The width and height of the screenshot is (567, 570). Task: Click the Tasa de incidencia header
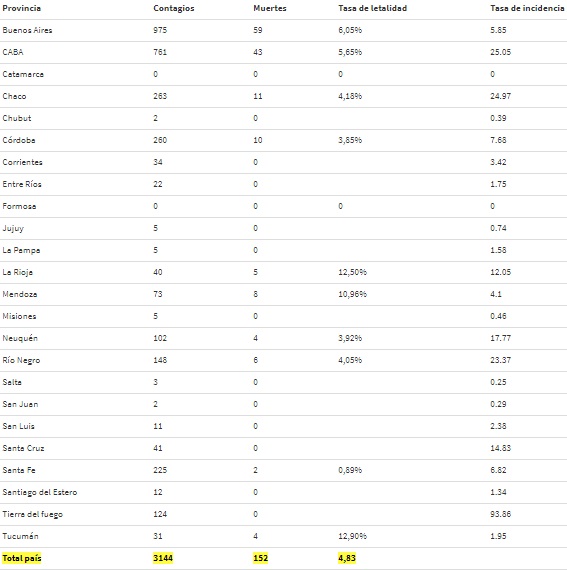coord(527,8)
